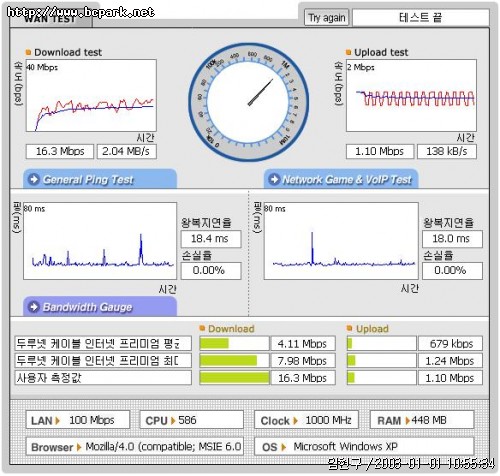Open the Network Game & VoIP Test header
The height and width of the screenshot is (476, 500).
341,179
